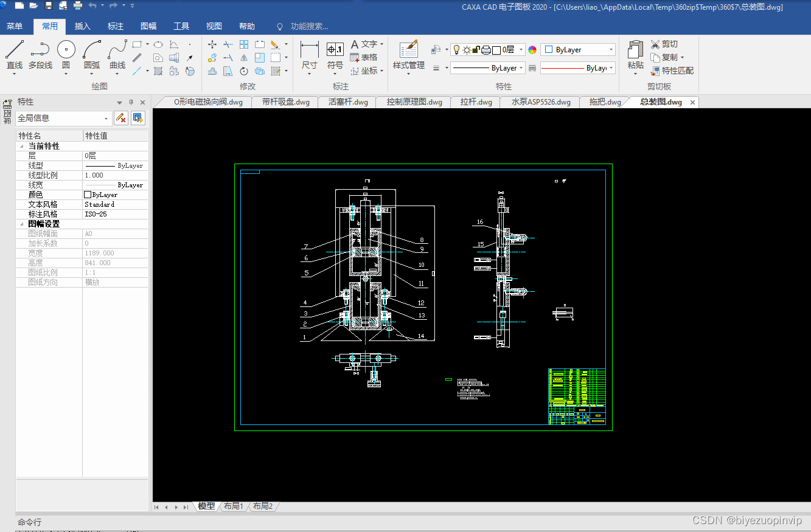Activate the array modify tool

[244, 44]
